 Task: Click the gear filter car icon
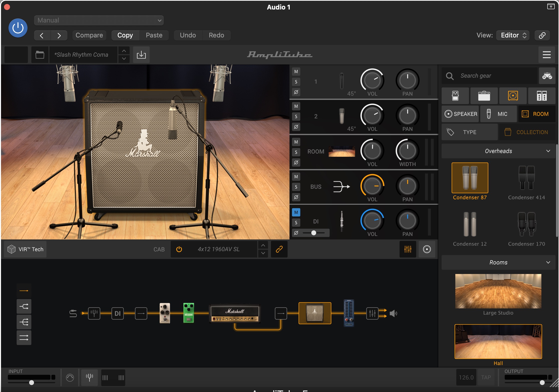click(x=547, y=76)
